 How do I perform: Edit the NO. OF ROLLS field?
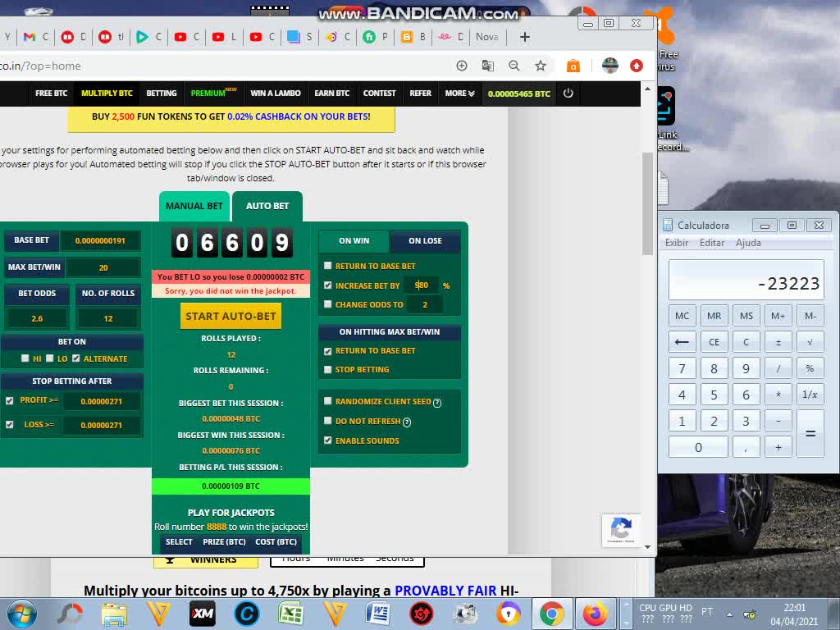(108, 318)
